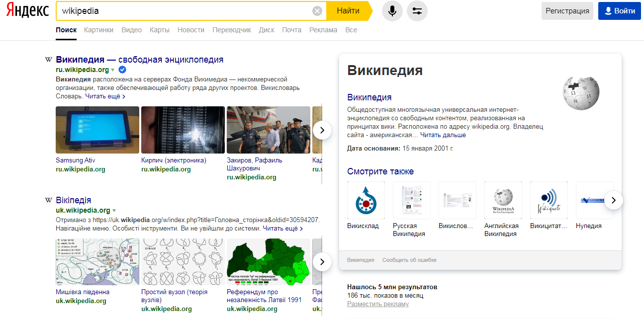This screenshot has width=644, height=319.
Task: Switch to the Переводчик tab
Action: [x=232, y=30]
